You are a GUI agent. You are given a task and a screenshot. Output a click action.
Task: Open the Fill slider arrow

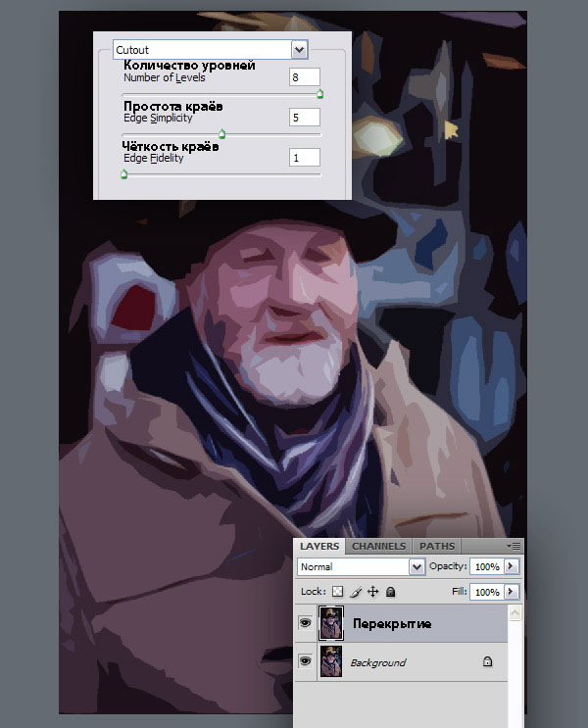(x=512, y=592)
